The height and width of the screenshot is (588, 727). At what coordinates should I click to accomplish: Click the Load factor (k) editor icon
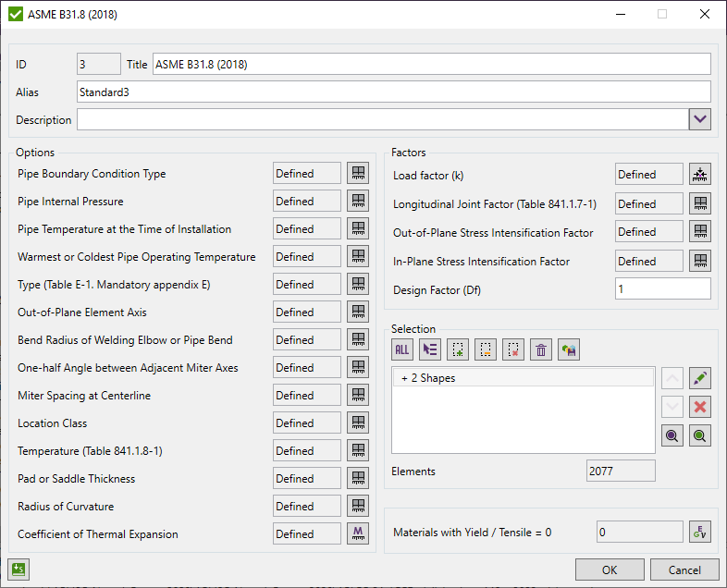click(x=700, y=175)
